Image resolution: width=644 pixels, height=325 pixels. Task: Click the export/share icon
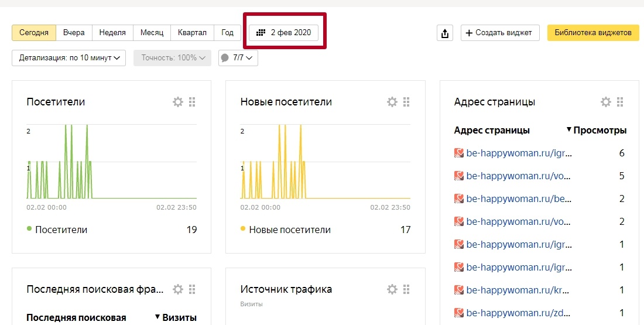coord(445,33)
